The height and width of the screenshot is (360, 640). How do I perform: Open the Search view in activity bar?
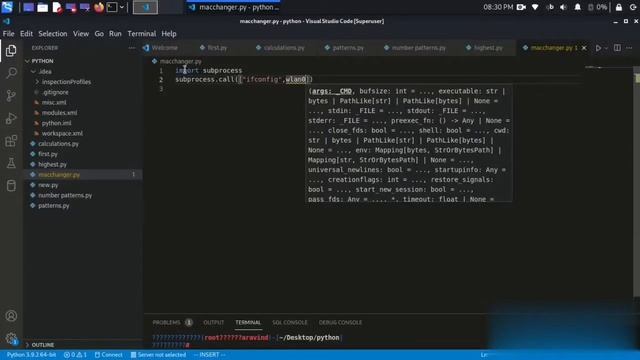click(x=11, y=73)
